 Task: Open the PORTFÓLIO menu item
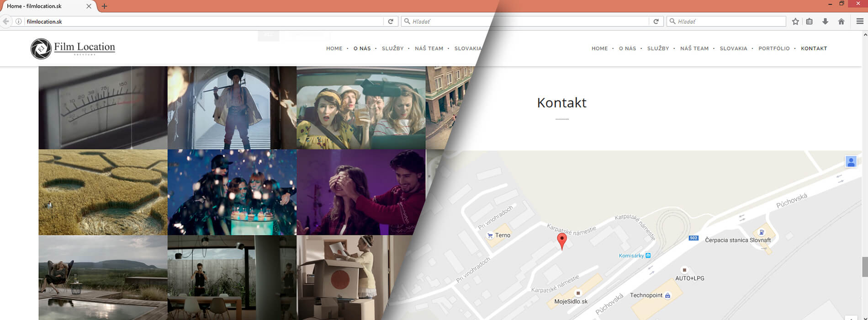pyautogui.click(x=774, y=48)
